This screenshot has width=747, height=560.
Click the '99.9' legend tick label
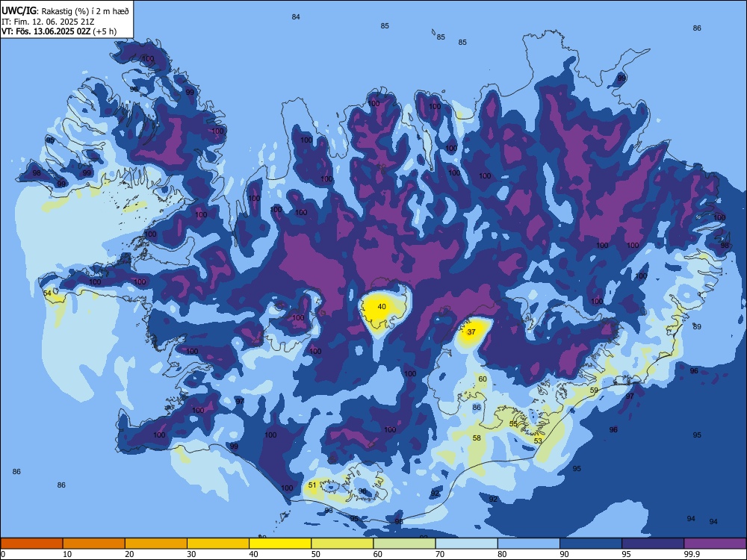[692, 554]
